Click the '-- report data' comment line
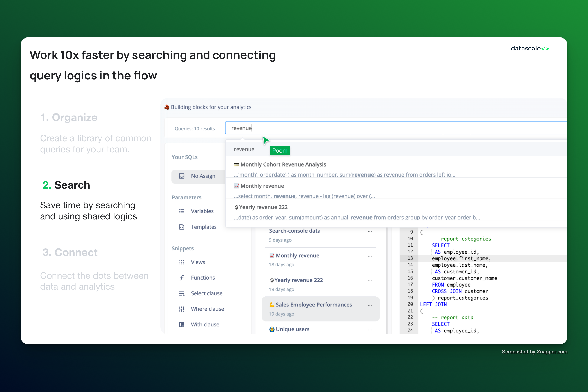The image size is (588, 392). pyautogui.click(x=452, y=317)
